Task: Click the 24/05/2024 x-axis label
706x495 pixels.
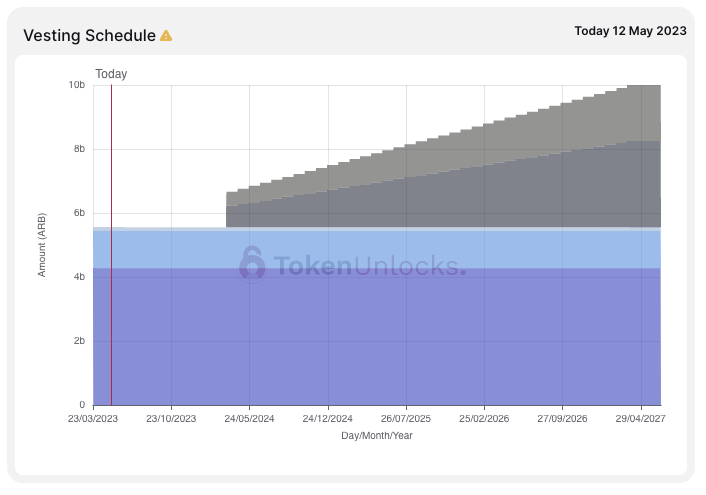Action: (x=249, y=419)
